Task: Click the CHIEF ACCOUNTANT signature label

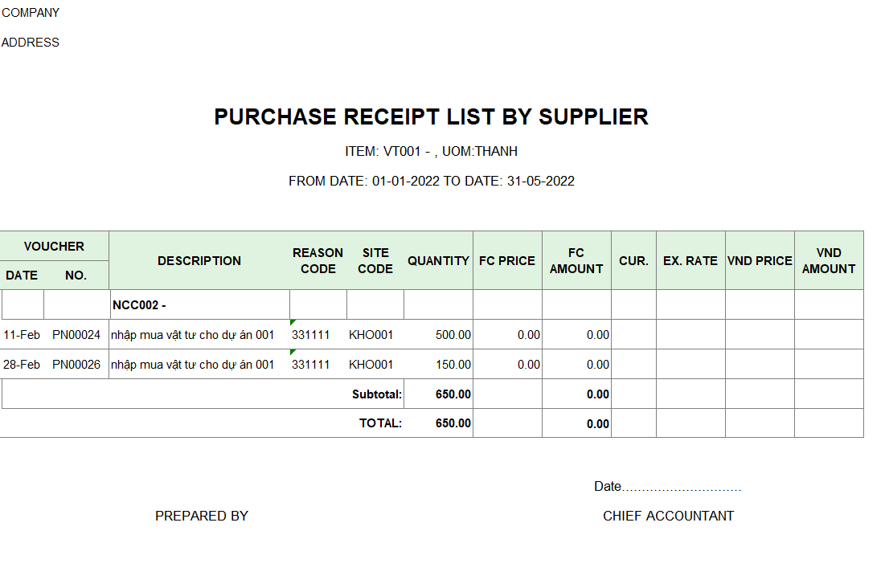Action: pyautogui.click(x=668, y=516)
